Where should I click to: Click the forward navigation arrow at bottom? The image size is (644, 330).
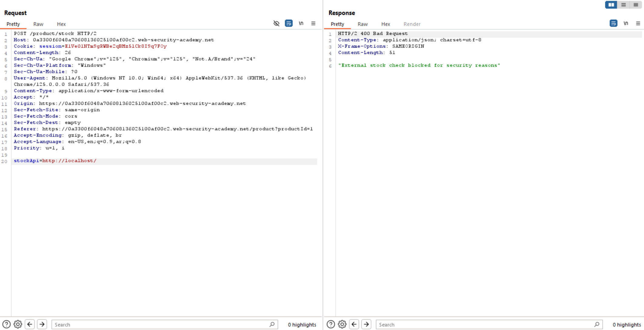[42, 324]
